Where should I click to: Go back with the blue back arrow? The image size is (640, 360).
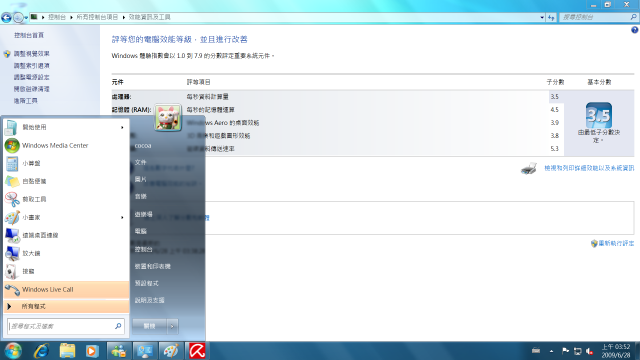pyautogui.click(x=6, y=17)
